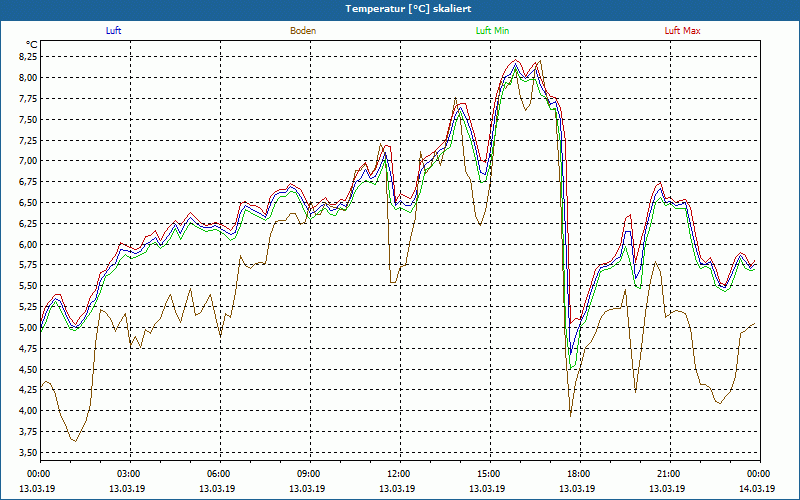Click the green Luft Min legend label
800x500 pixels.
pos(492,31)
